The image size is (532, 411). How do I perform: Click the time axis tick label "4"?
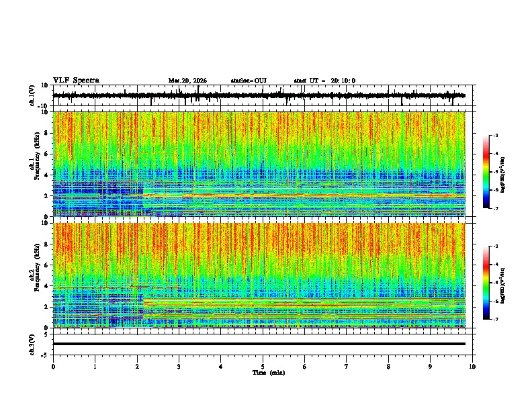pyautogui.click(x=221, y=367)
